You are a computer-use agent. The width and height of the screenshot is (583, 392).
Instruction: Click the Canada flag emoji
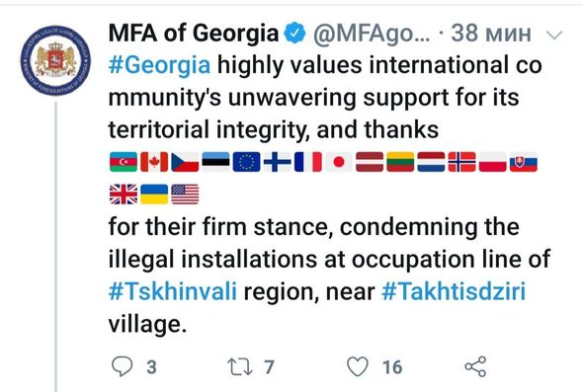pyautogui.click(x=154, y=162)
